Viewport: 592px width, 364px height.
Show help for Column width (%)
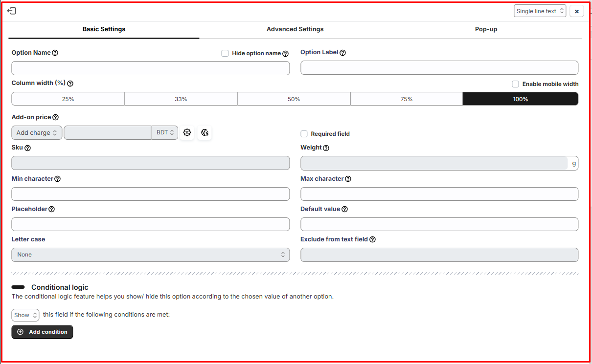click(x=70, y=84)
